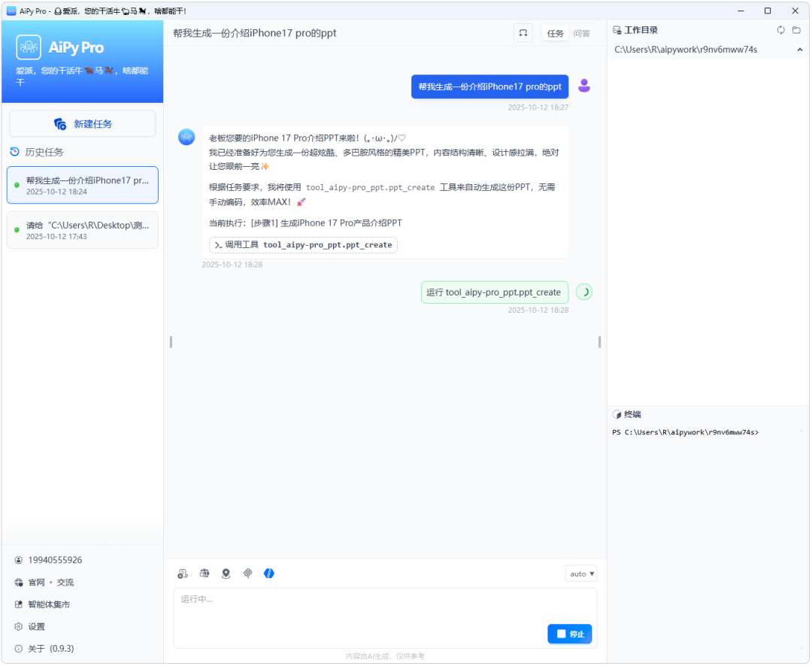Click the AiPy Pro title bar app icon
Screen dimensions: 812x666
point(11,11)
